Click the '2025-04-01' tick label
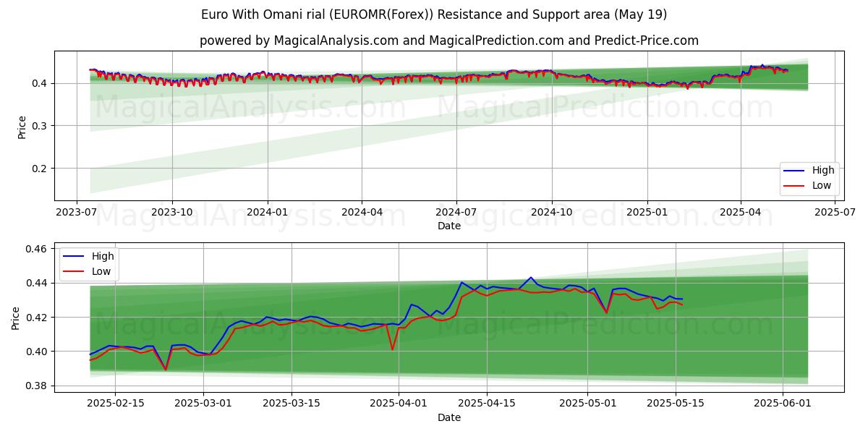The image size is (868, 434). click(399, 404)
